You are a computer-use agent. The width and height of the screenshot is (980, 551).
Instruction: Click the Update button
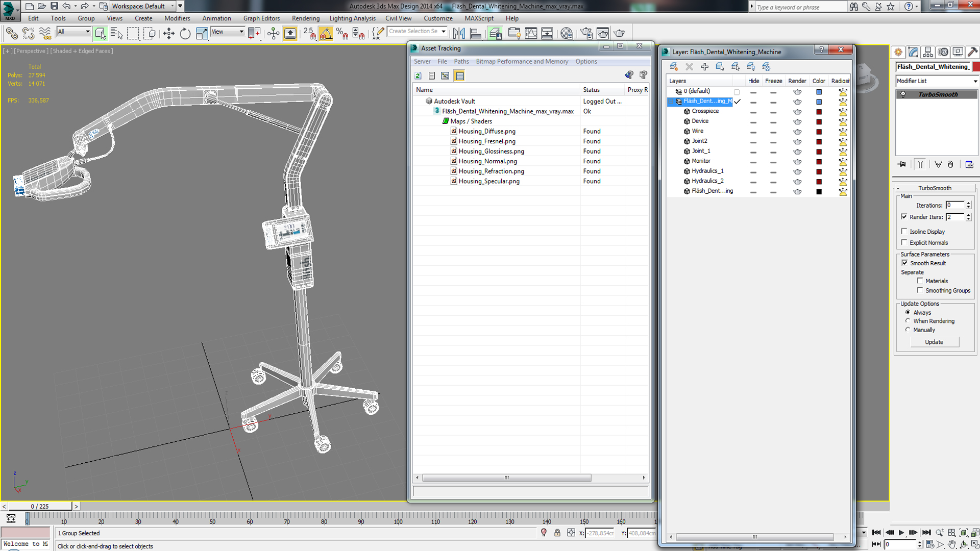934,342
